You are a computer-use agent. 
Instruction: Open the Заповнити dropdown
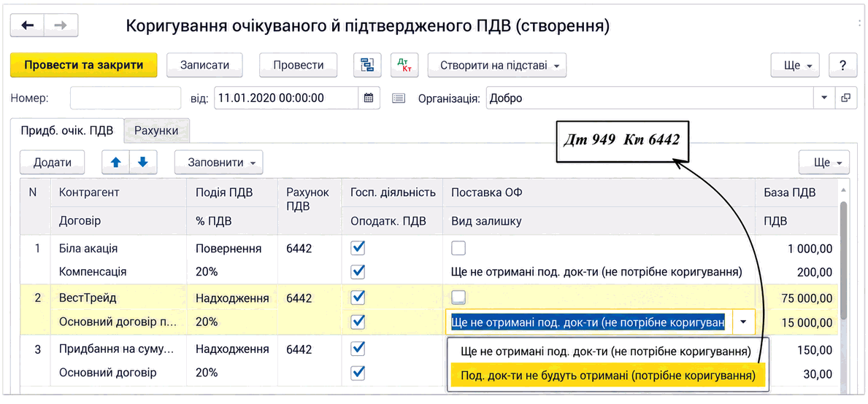[219, 162]
